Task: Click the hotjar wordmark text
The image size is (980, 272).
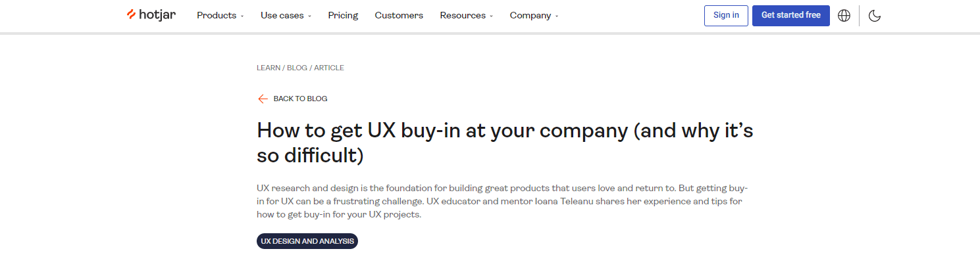Action: pos(157,14)
